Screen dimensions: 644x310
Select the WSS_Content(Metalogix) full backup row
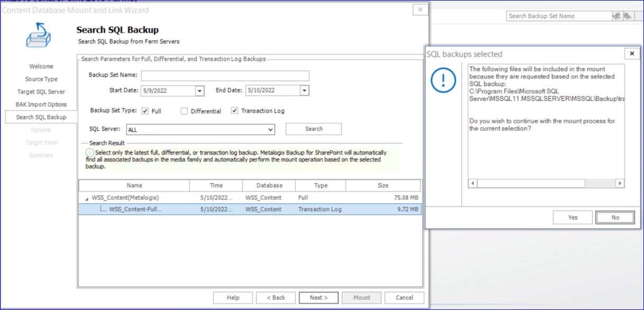pyautogui.click(x=250, y=198)
